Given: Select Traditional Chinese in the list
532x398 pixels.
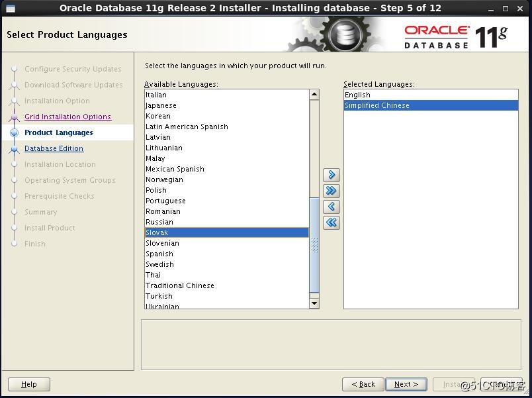Looking at the screenshot, I should [227, 285].
